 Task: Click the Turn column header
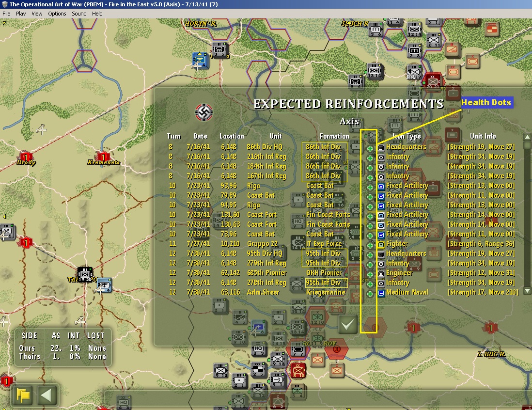click(174, 136)
